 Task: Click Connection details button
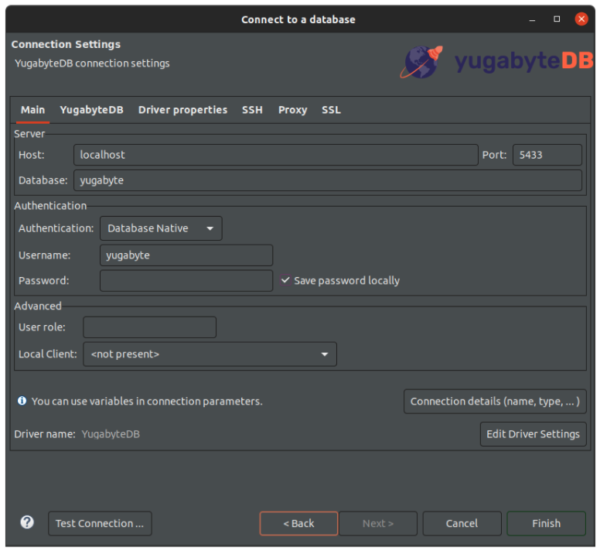(x=495, y=401)
